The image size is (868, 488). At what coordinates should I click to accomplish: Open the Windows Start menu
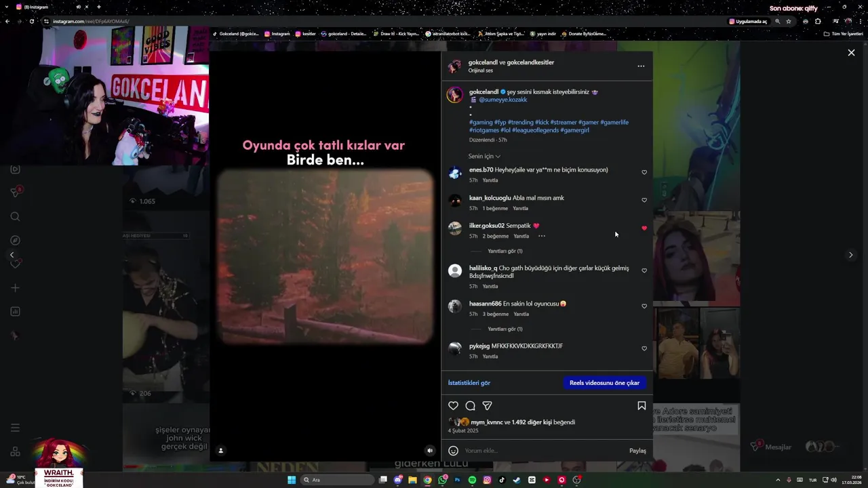292,480
